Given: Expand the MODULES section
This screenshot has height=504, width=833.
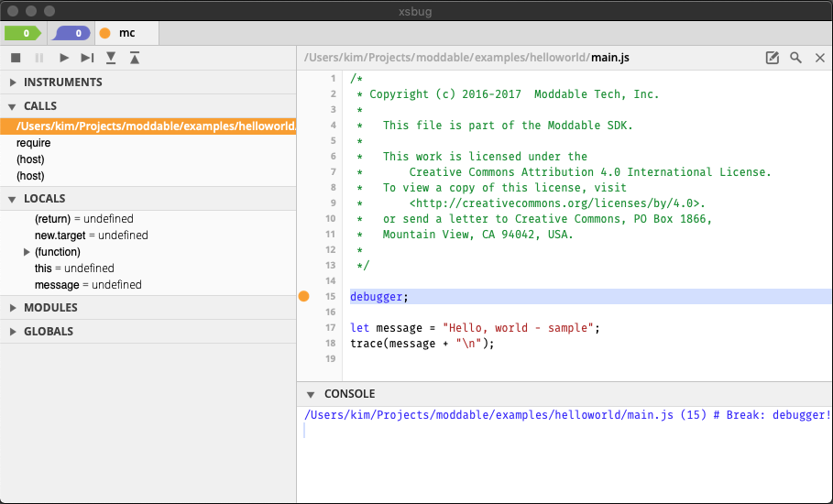Looking at the screenshot, I should point(148,308).
